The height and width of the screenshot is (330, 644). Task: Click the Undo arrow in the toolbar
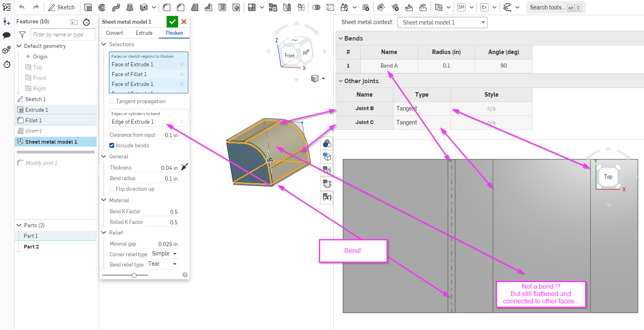(x=22, y=7)
